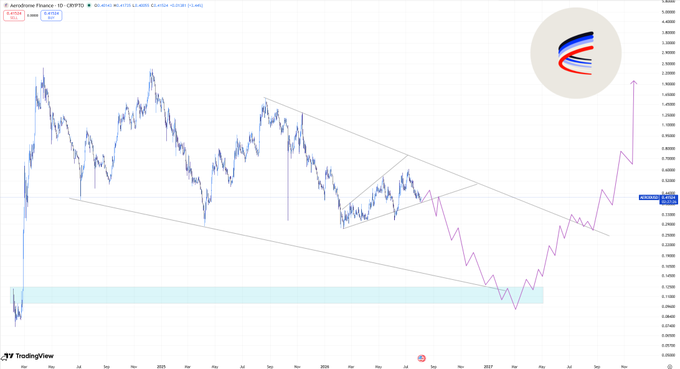Viewport: 680px width, 369px height.
Task: Click the blue BUY price button
Action: point(51,15)
